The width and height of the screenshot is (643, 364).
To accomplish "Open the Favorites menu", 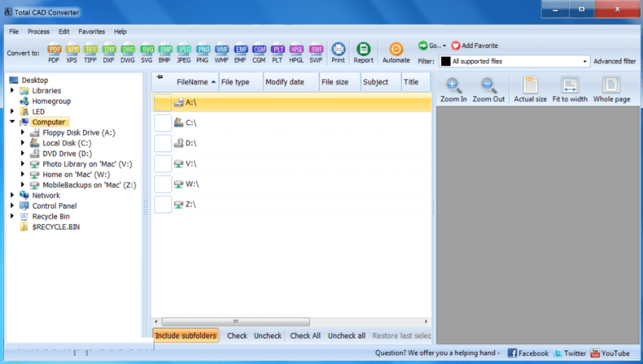I will click(91, 32).
